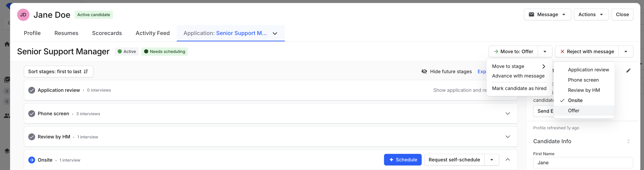Collapse the Candidate Info section
The height and width of the screenshot is (170, 644).
[x=628, y=141]
